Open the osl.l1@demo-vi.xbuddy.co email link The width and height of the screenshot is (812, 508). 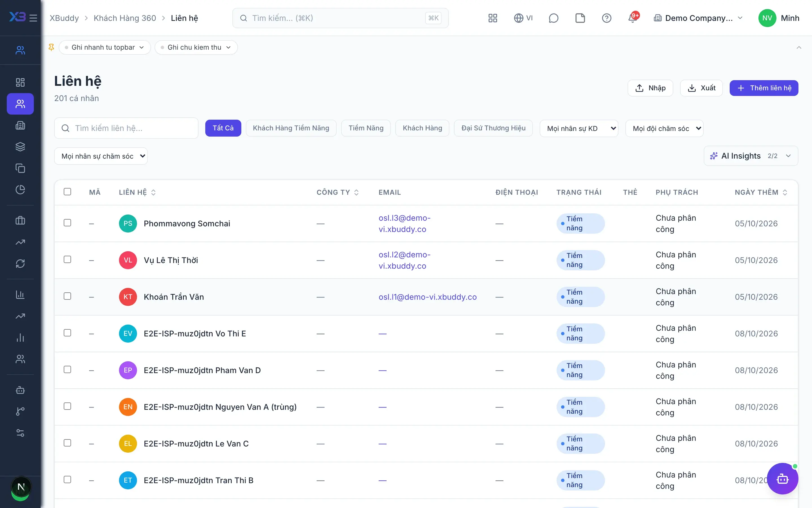coord(427,297)
